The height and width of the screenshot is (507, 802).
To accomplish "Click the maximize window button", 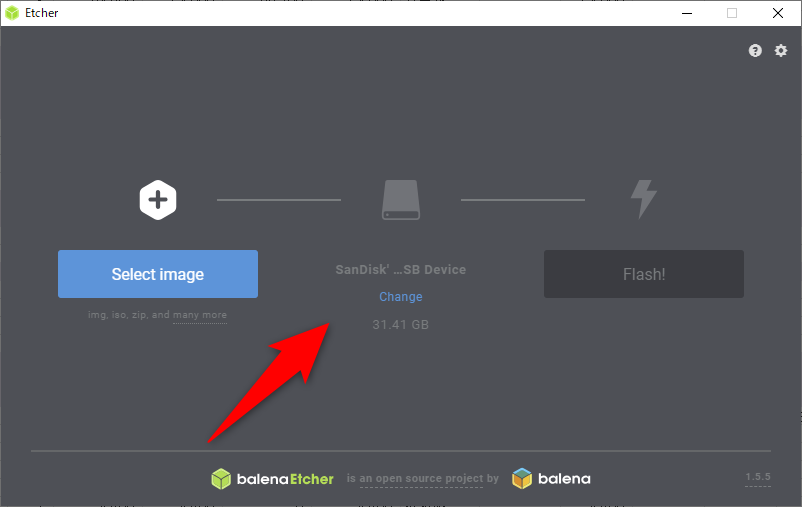I will [732, 13].
